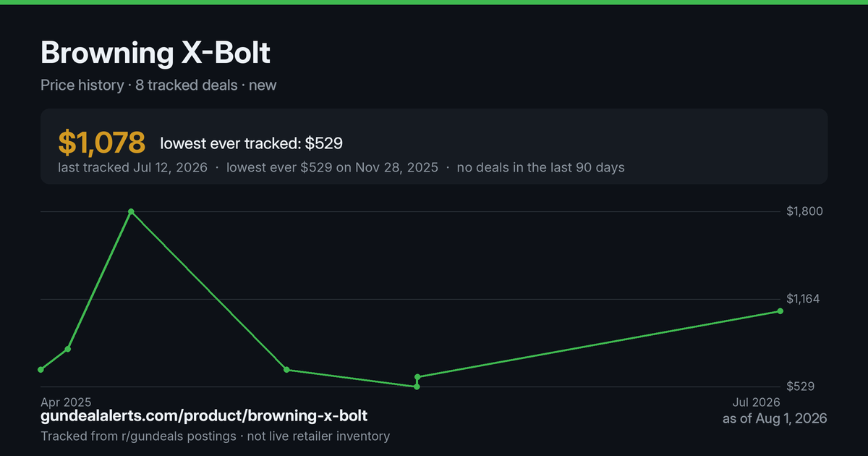The width and height of the screenshot is (868, 456).
Task: Select the data point just above the lowest
Action: pyautogui.click(x=417, y=377)
